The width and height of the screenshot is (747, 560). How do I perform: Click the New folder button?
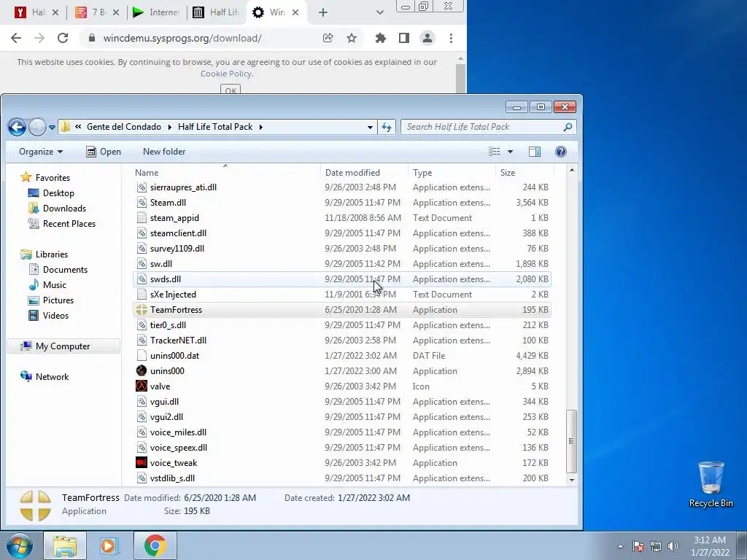point(164,152)
